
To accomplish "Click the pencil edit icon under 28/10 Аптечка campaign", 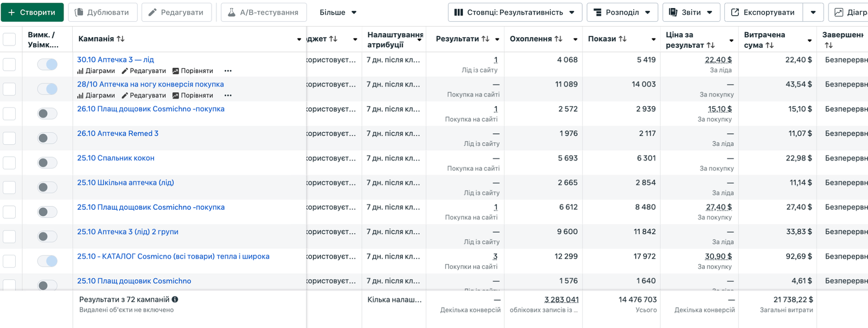I will point(125,95).
